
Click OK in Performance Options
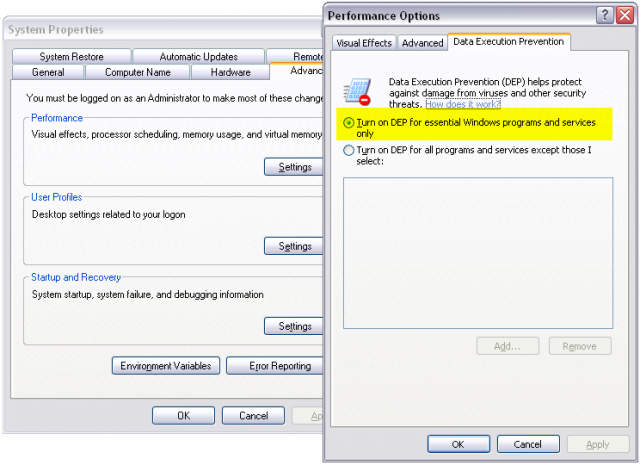458,444
